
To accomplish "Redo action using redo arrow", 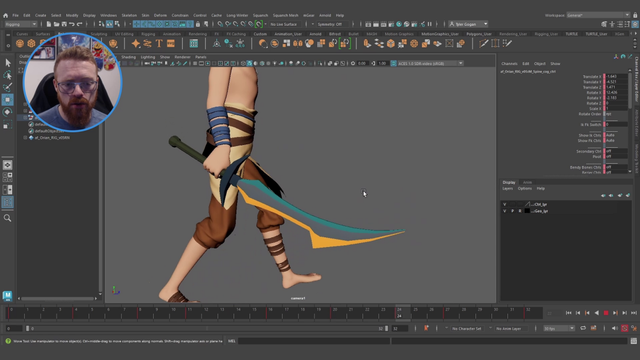I will (80, 24).
